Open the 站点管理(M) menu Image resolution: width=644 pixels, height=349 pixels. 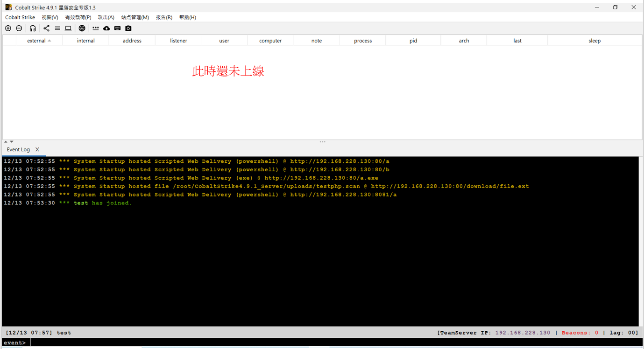tap(135, 17)
